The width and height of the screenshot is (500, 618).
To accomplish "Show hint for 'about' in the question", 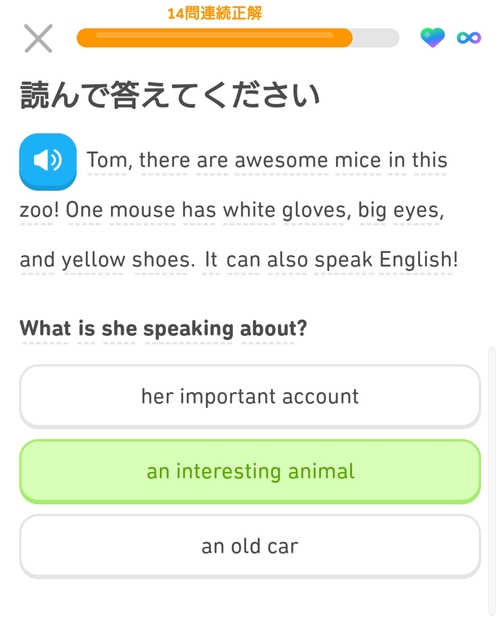I will (270, 328).
